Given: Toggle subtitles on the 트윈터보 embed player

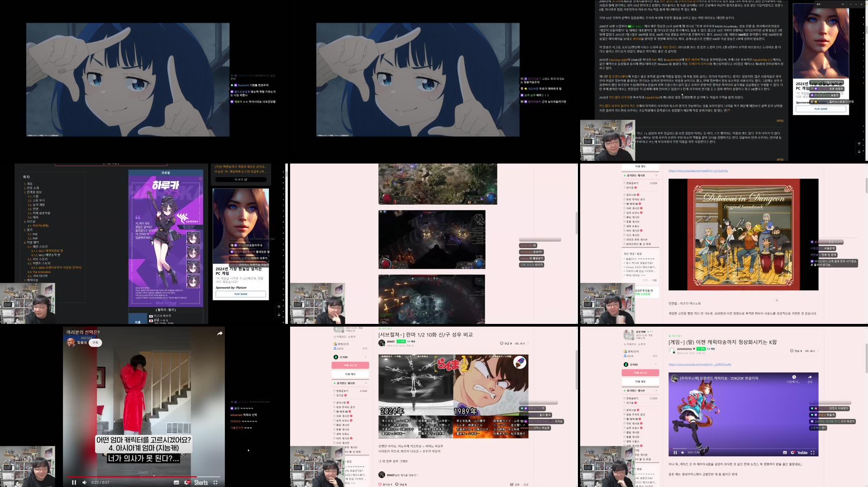Looking at the screenshot, I should click(x=785, y=453).
